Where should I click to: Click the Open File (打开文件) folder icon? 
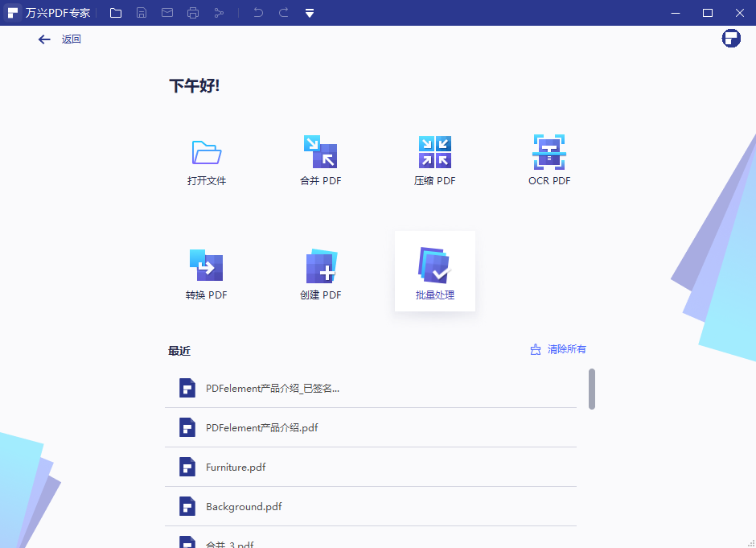[207, 153]
